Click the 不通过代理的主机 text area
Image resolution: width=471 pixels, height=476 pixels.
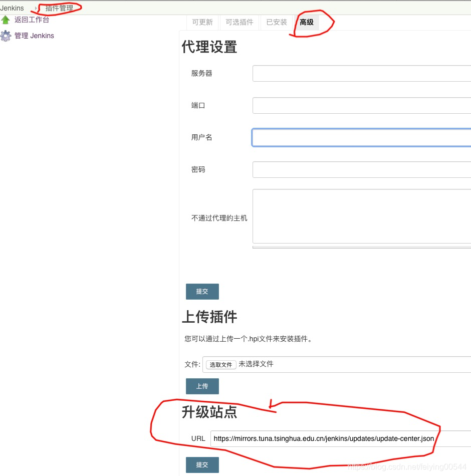click(x=362, y=216)
